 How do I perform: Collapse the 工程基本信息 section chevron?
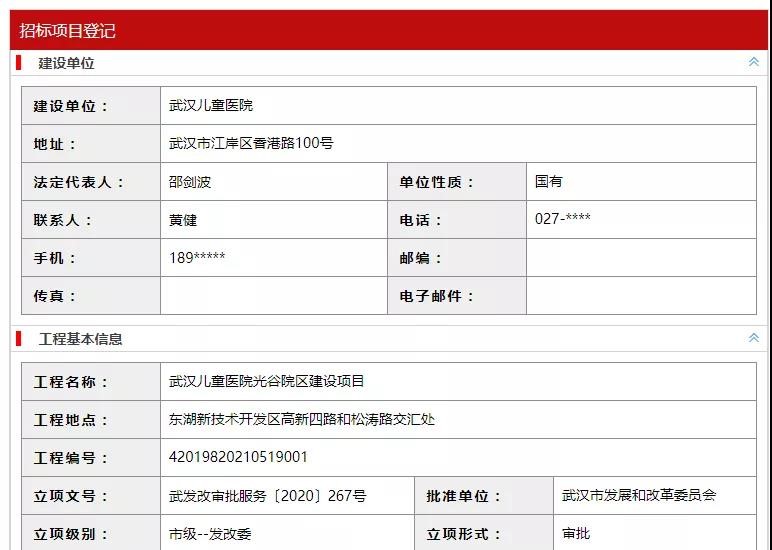pos(753,337)
